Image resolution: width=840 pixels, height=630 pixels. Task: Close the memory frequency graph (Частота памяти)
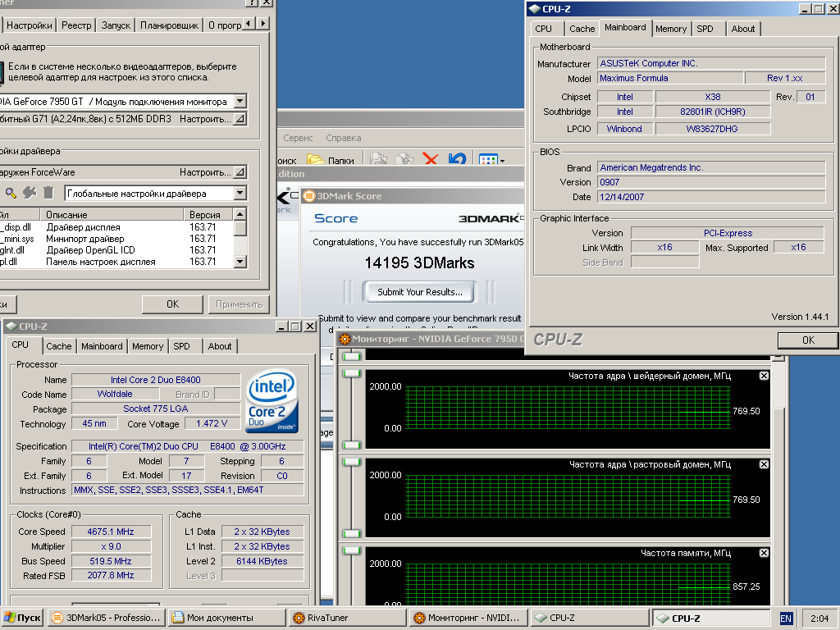(764, 553)
